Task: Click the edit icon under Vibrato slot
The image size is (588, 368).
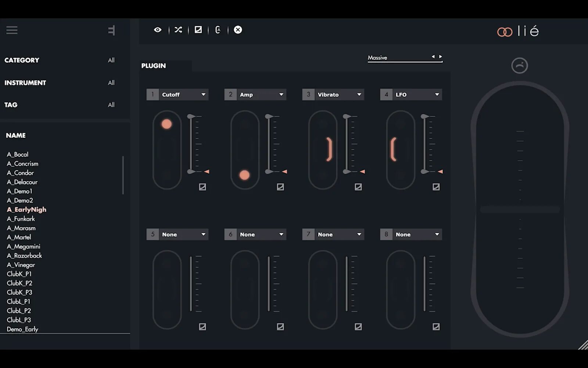Action: 358,187
